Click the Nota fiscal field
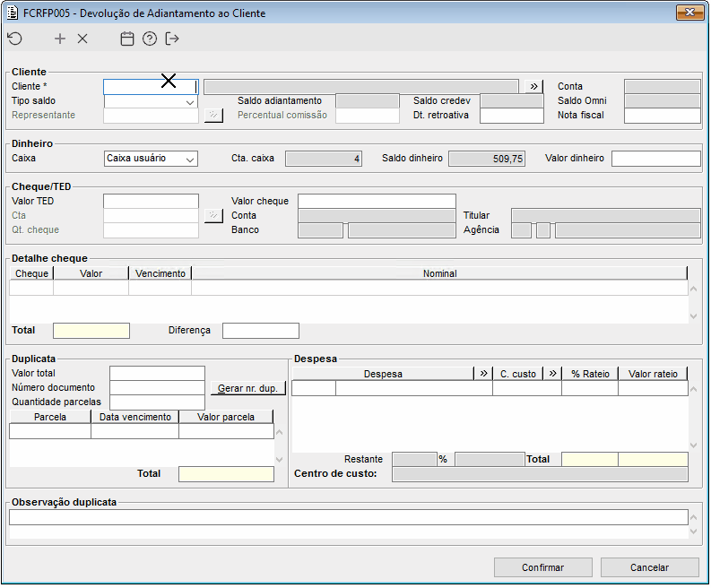711x588 pixels. [662, 116]
